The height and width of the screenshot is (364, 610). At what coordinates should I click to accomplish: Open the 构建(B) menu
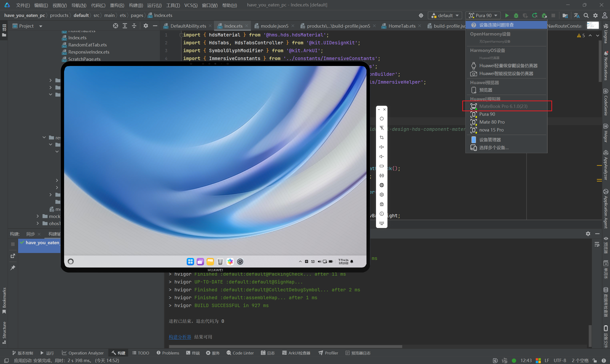(136, 5)
